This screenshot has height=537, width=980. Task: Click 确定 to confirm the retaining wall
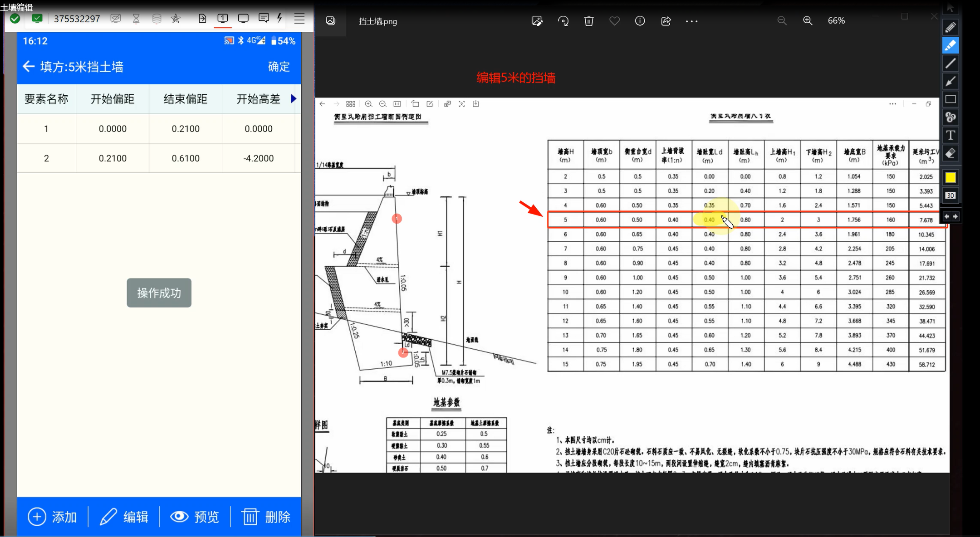tap(279, 67)
